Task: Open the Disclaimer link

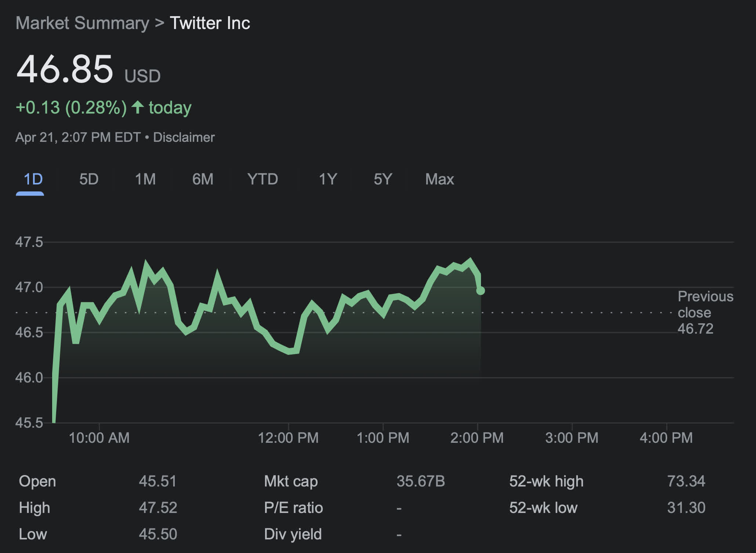Action: 184,137
